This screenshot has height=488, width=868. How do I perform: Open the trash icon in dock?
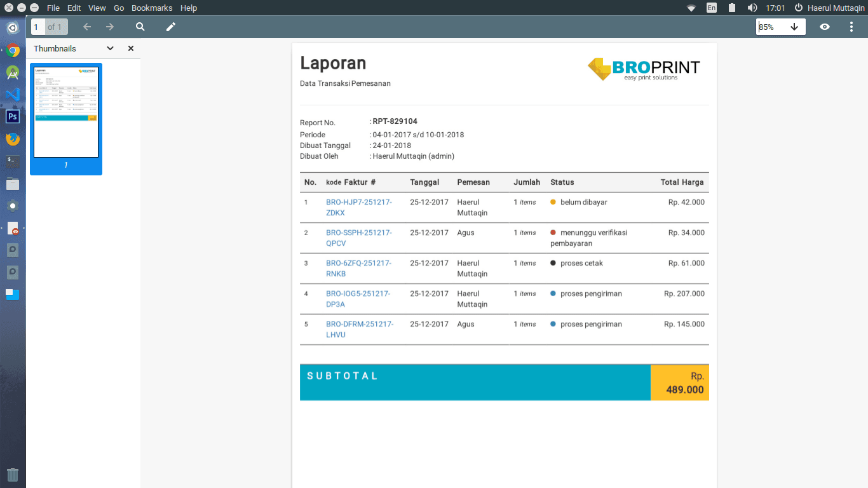pyautogui.click(x=13, y=475)
